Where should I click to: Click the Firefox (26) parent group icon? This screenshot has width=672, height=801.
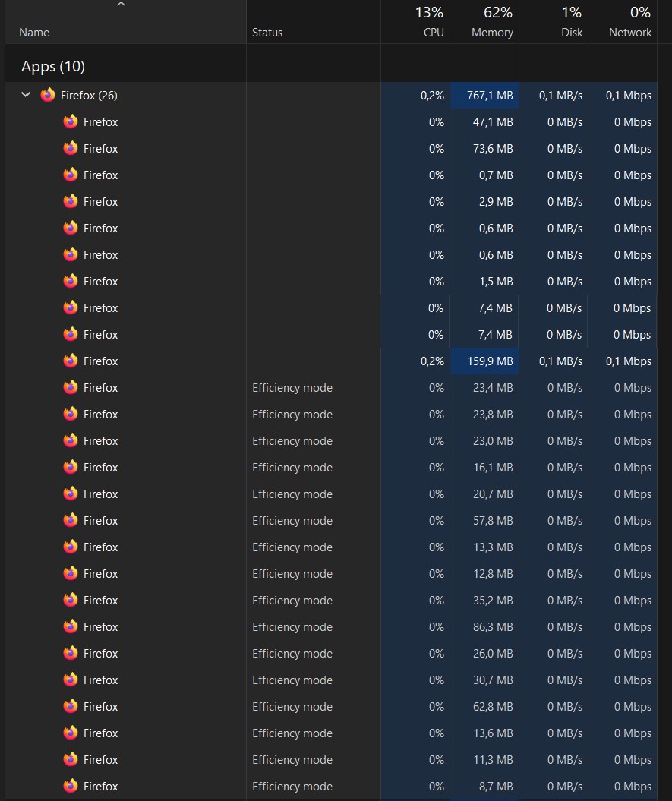click(x=48, y=95)
